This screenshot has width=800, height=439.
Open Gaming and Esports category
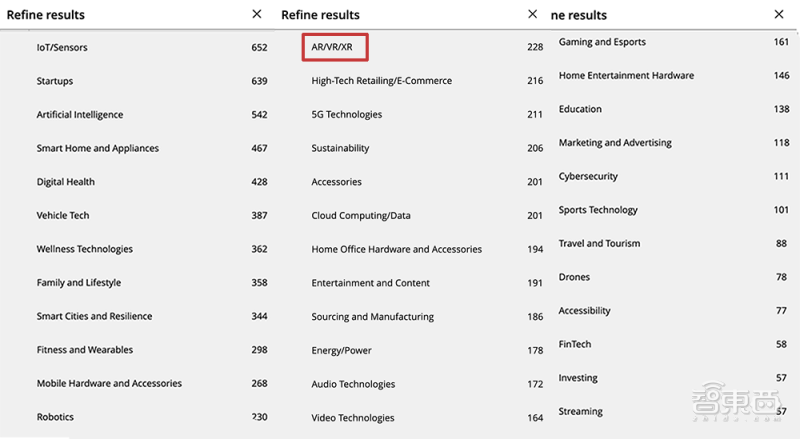point(602,42)
